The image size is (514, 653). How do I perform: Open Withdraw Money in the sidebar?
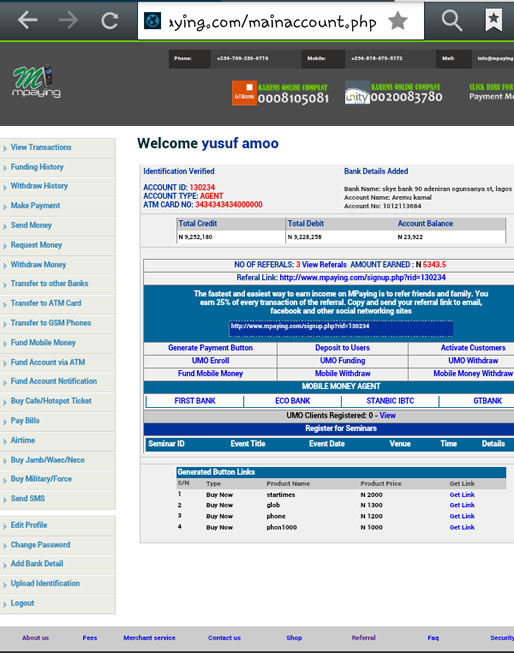point(38,264)
